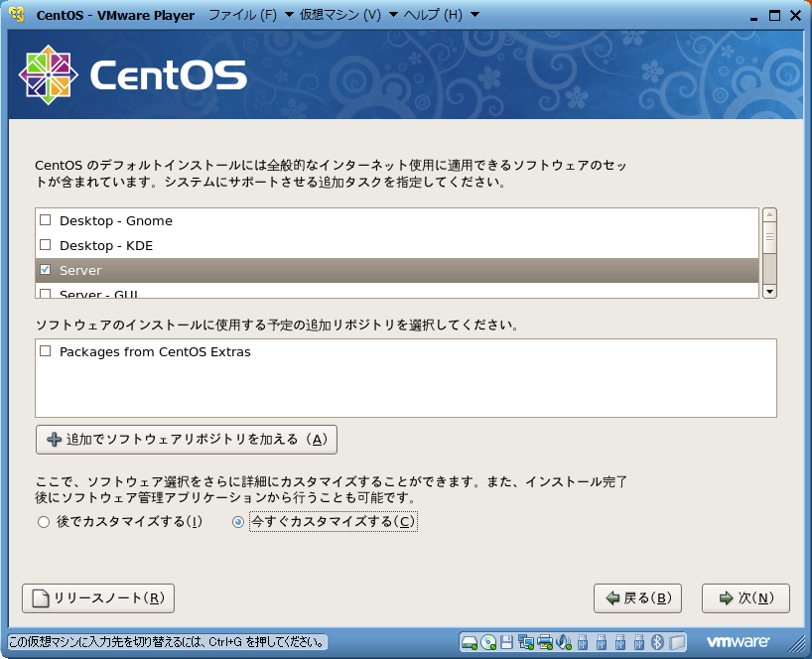
Task: Click the sound card speaker icon
Action: point(563,641)
